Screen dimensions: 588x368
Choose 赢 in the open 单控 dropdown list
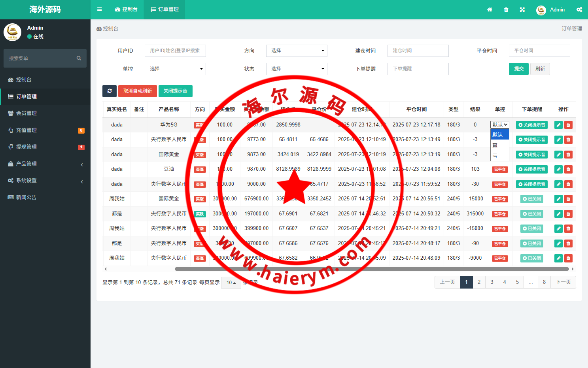click(495, 145)
